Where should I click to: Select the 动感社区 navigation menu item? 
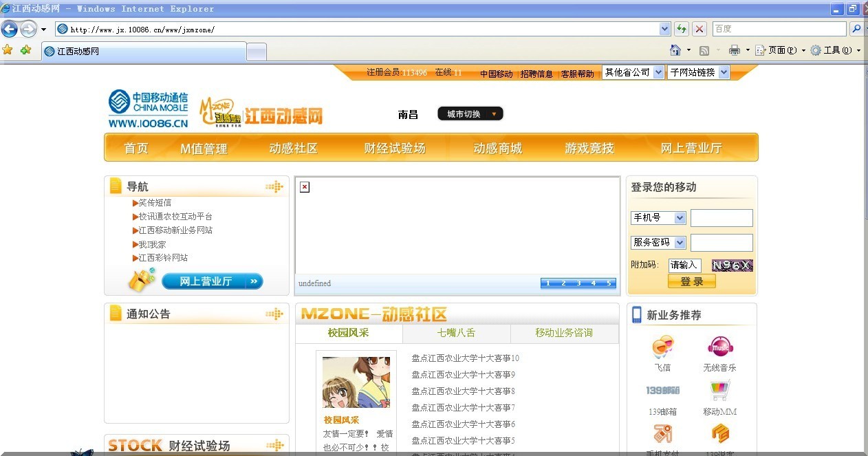[x=294, y=148]
